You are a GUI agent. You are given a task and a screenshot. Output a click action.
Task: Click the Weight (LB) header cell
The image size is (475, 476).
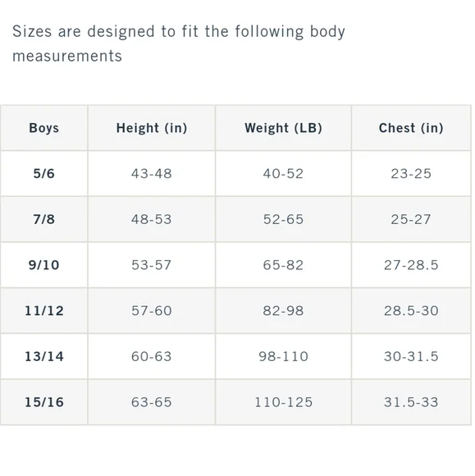[283, 128]
